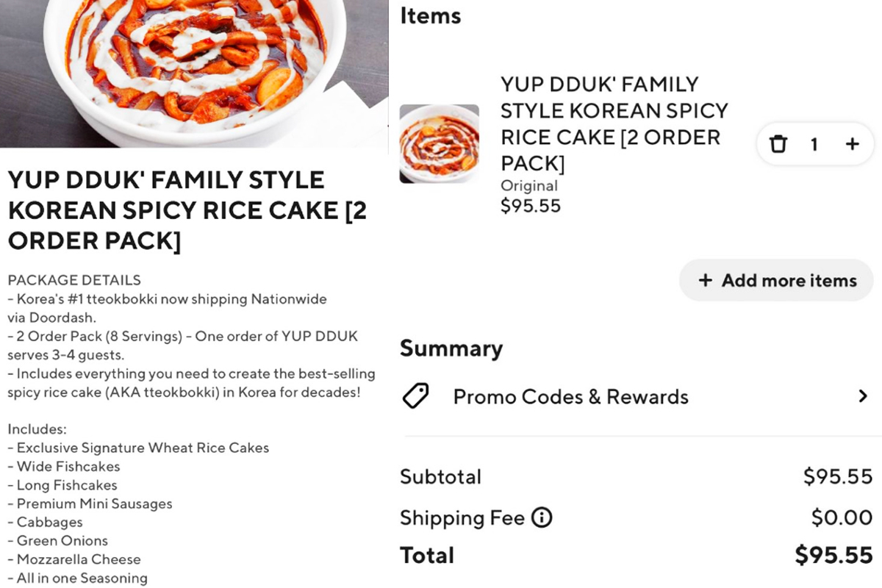
Task: Increase item quantity with the plus icon
Action: pos(852,144)
